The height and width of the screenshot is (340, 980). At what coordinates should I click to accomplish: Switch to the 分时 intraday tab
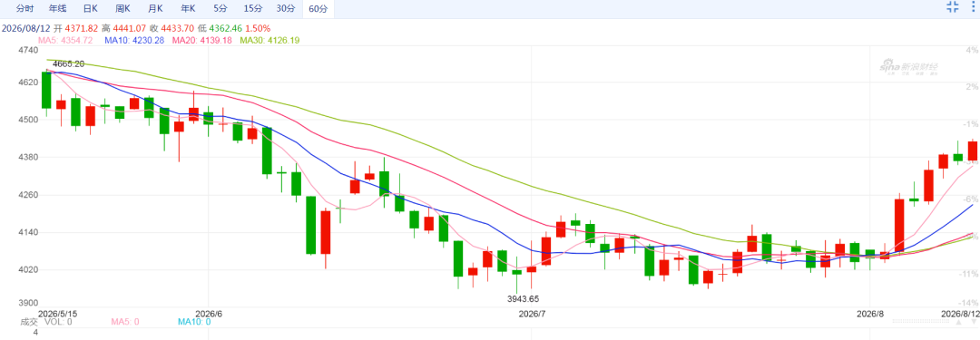(x=25, y=9)
